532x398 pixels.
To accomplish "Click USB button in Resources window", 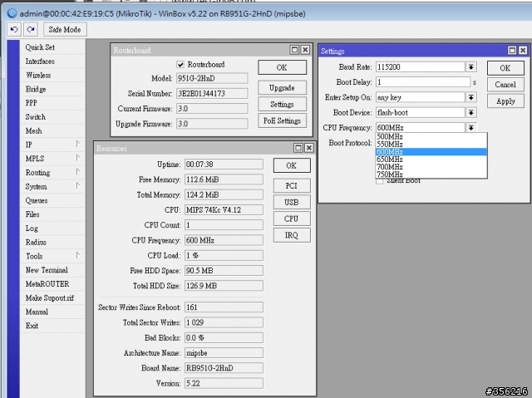I will 292,203.
